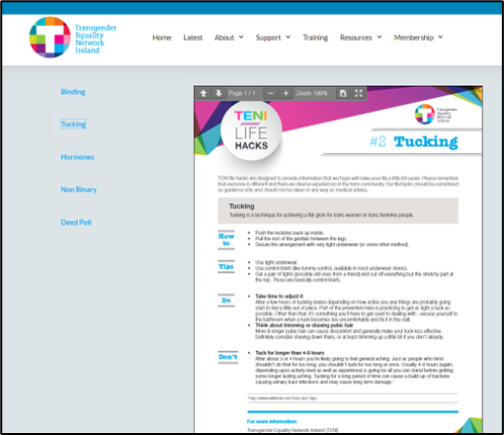The image size is (504, 435).
Task: Open the About menu
Action: pyautogui.click(x=224, y=38)
